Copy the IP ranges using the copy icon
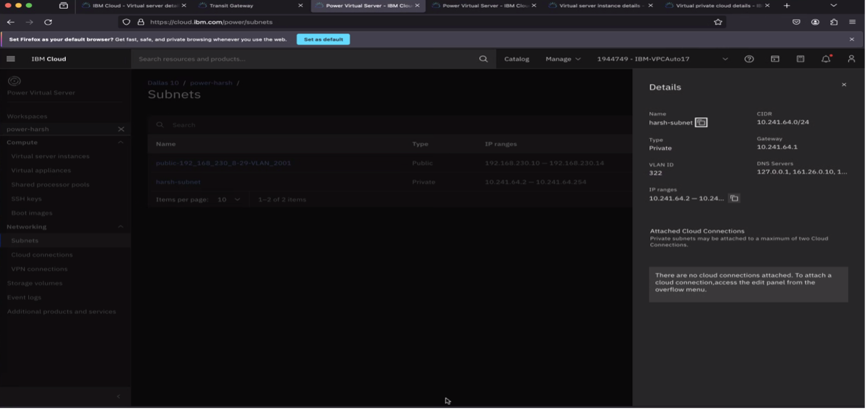The image size is (868, 410). [734, 198]
